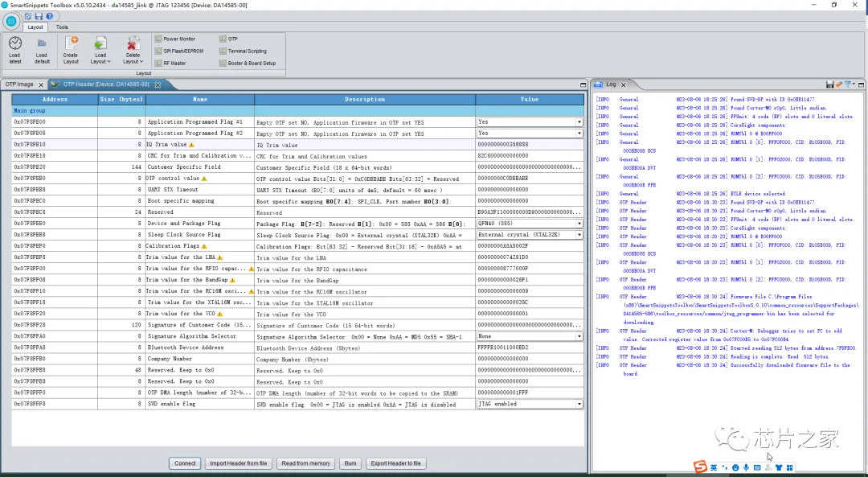Image resolution: width=868 pixels, height=477 pixels.
Task: Open the SWD enable flag dropdown
Action: pyautogui.click(x=579, y=404)
